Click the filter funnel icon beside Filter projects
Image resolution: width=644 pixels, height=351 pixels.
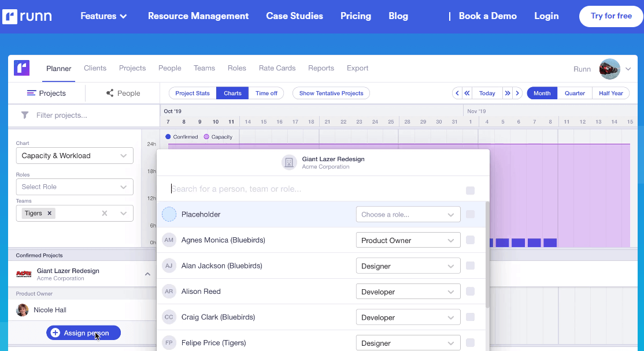[x=24, y=115]
